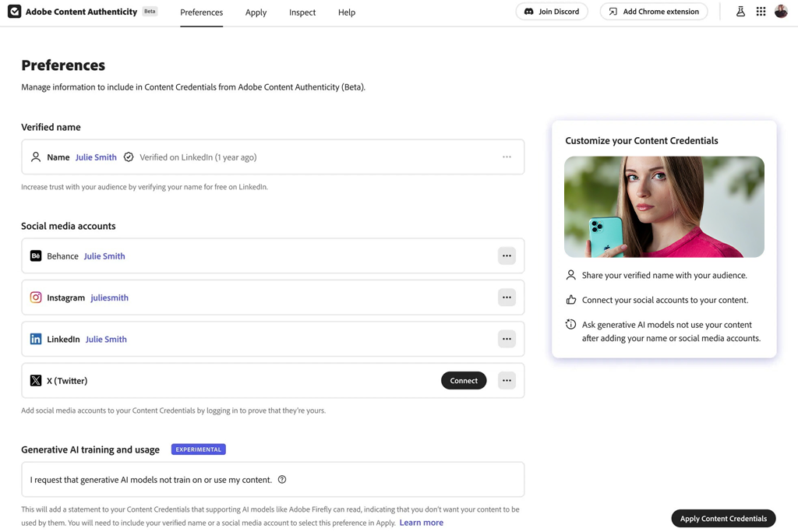Open the more options menu for Instagram
The width and height of the screenshot is (798, 532).
[507, 298]
